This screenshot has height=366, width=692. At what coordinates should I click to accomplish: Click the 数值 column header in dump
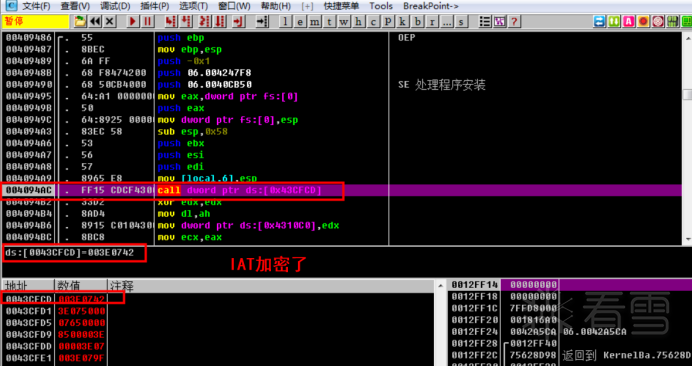click(81, 286)
